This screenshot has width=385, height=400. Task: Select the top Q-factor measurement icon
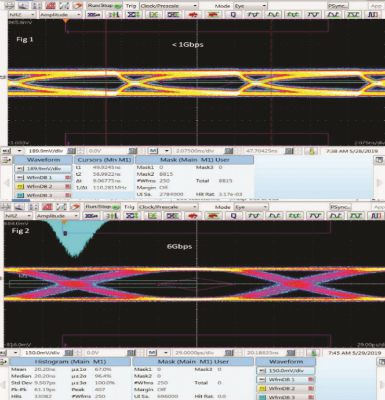(233, 15)
